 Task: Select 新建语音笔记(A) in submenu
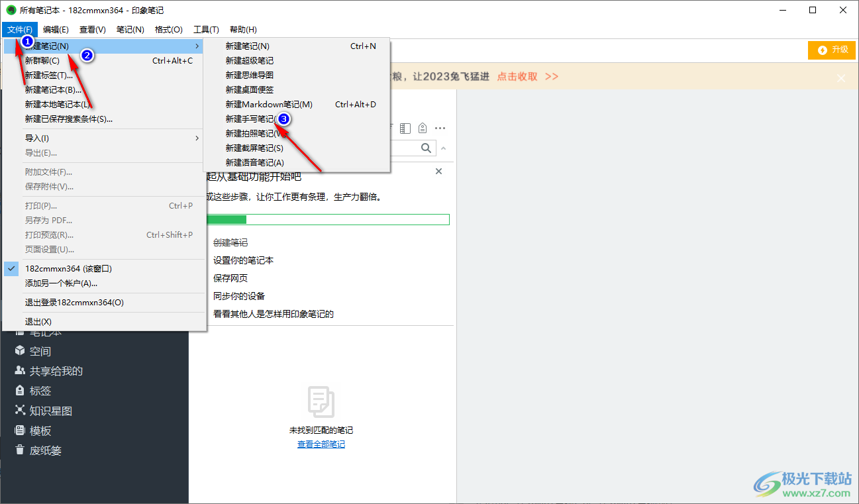coord(297,163)
